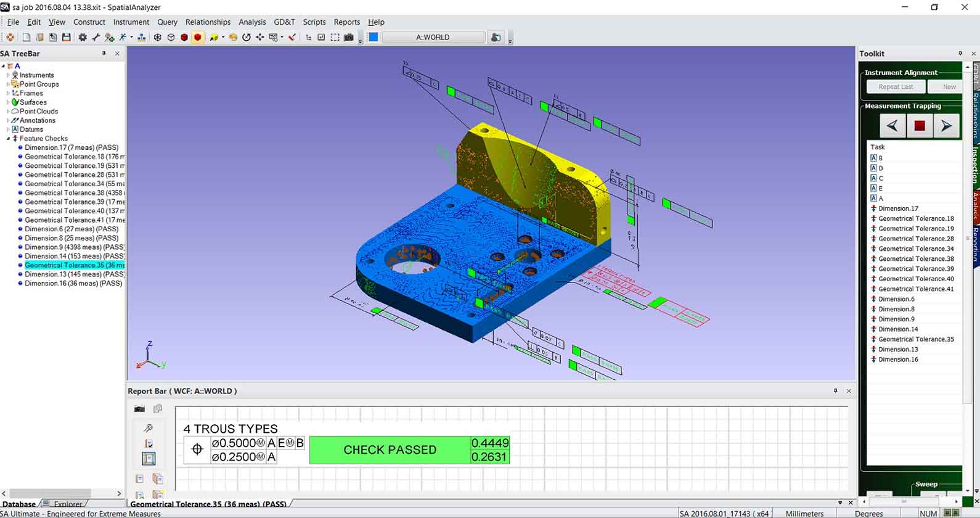The width and height of the screenshot is (980, 518).
Task: Click the red stop measurement button
Action: 919,126
